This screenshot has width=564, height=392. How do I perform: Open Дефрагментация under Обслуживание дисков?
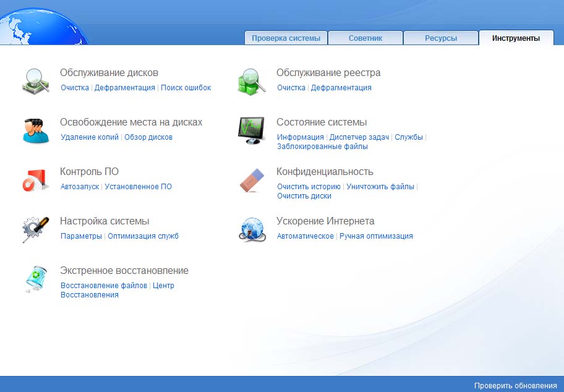(x=125, y=88)
